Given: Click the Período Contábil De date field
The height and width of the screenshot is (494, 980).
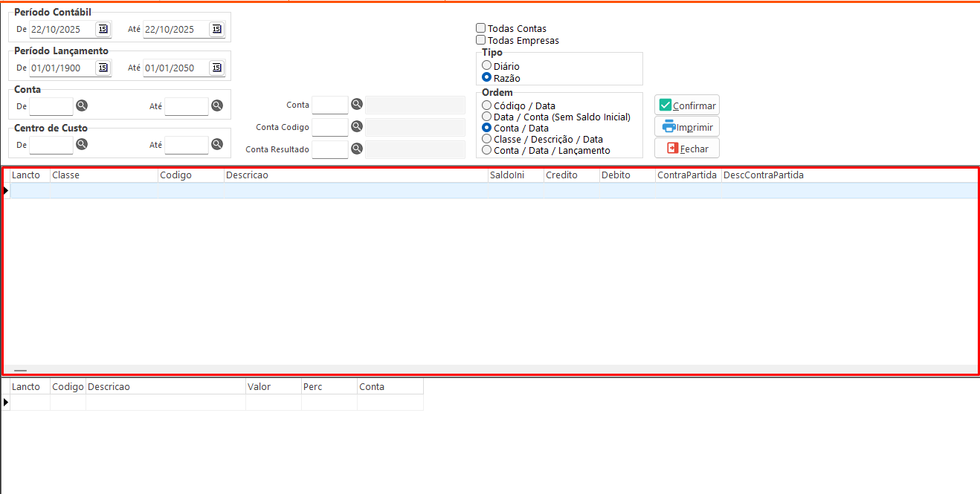Looking at the screenshot, I should [62, 30].
